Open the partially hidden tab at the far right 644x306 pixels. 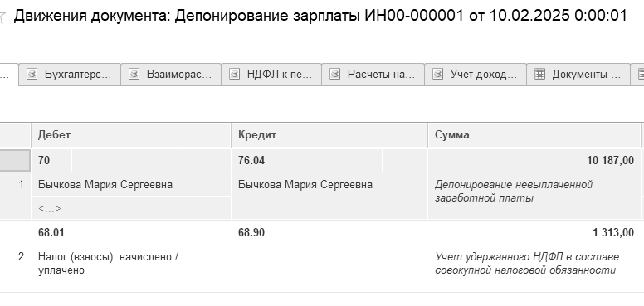pos(637,75)
